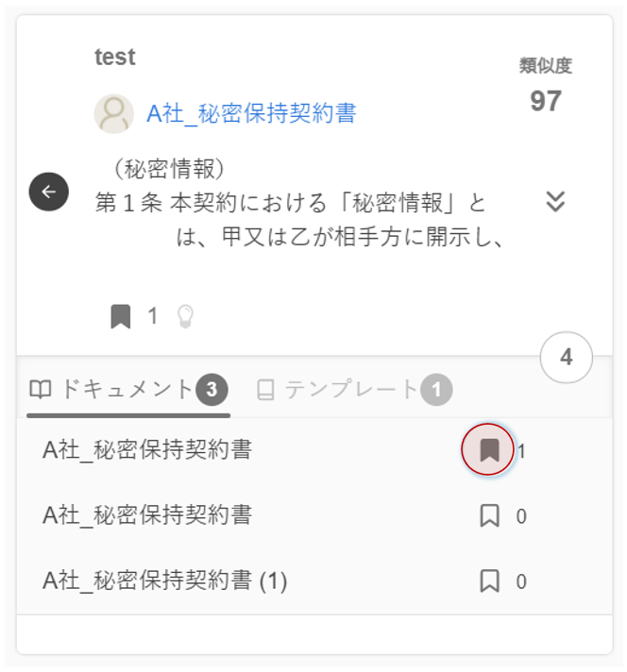Click the template icon beside テンプレート
The image size is (627, 672).
tap(266, 389)
